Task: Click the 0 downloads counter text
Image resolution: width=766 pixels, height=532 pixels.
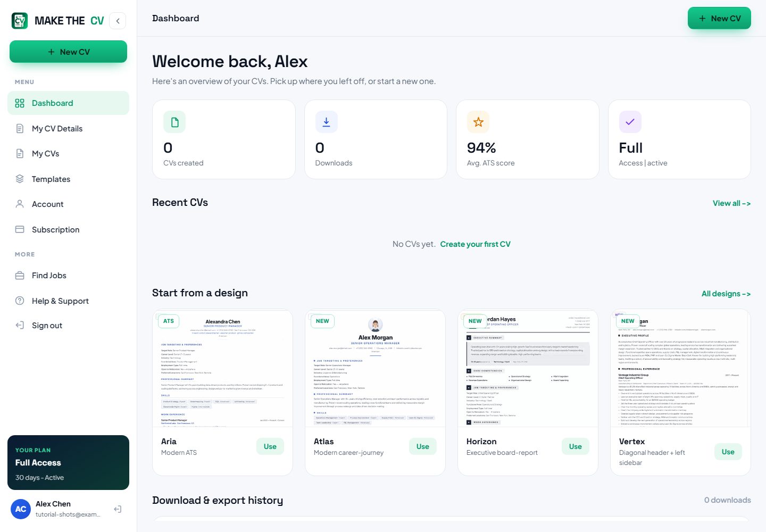Action: coord(728,500)
